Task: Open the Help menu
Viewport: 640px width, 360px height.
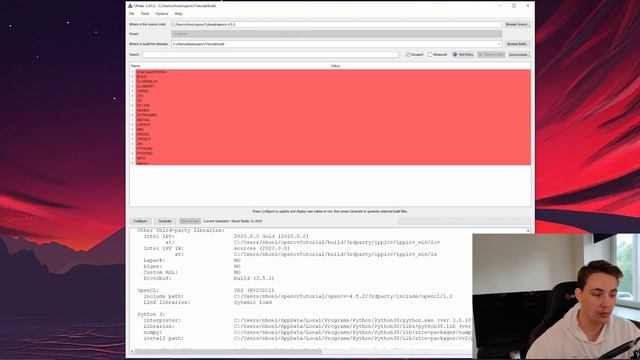Action: [178, 14]
